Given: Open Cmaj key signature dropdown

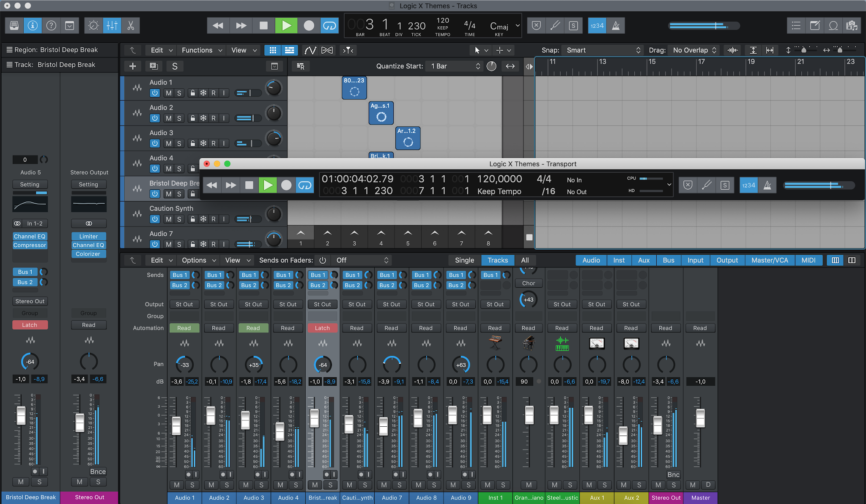Looking at the screenshot, I should click(x=504, y=26).
